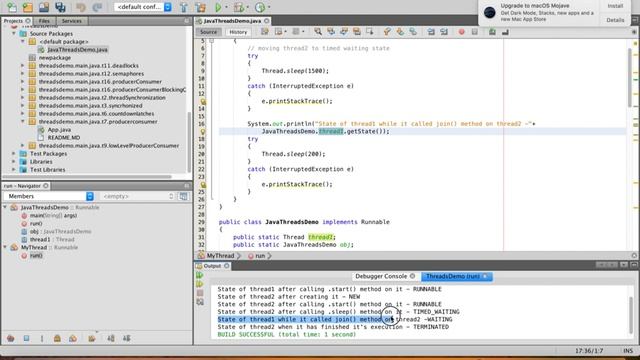The width and height of the screenshot is (640, 360).
Task: Click the Save All toolbar icon
Action: pyautogui.click(x=60, y=7)
